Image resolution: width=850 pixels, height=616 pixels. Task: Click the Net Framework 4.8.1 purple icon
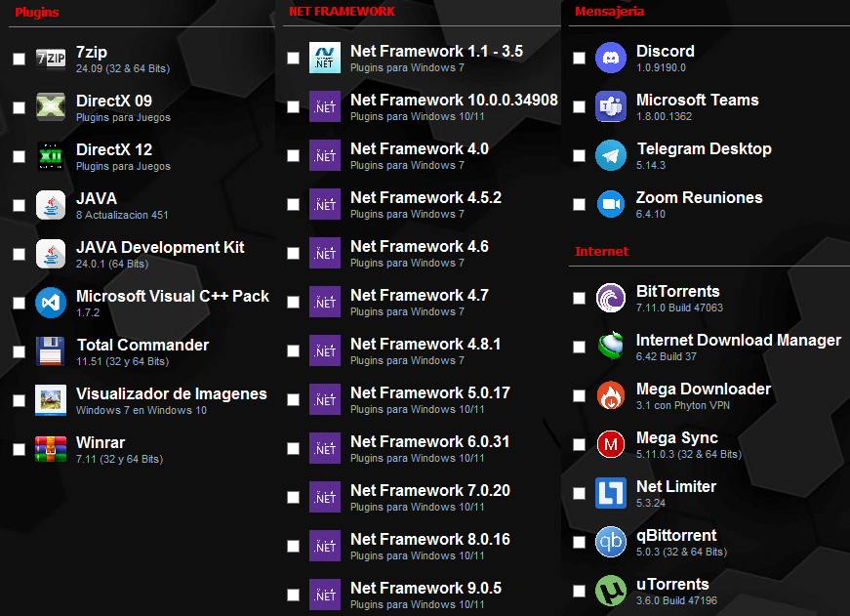(325, 350)
